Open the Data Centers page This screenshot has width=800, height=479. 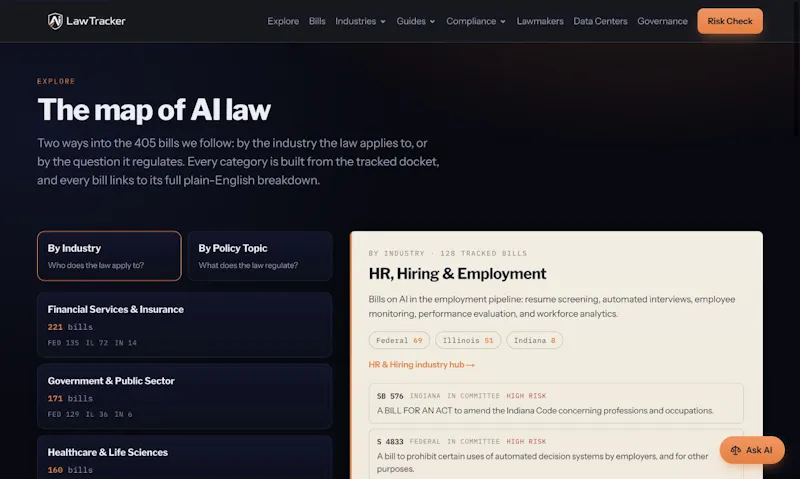point(600,21)
